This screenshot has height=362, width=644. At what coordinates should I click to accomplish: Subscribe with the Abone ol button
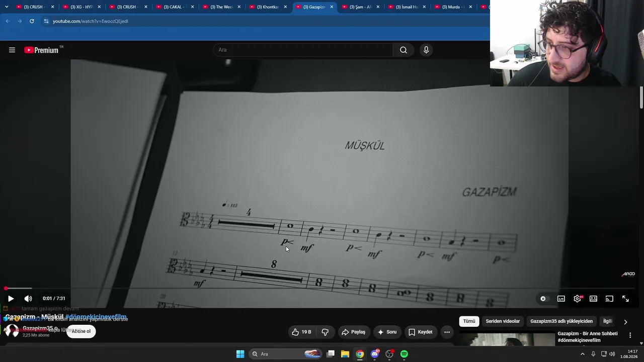click(81, 331)
